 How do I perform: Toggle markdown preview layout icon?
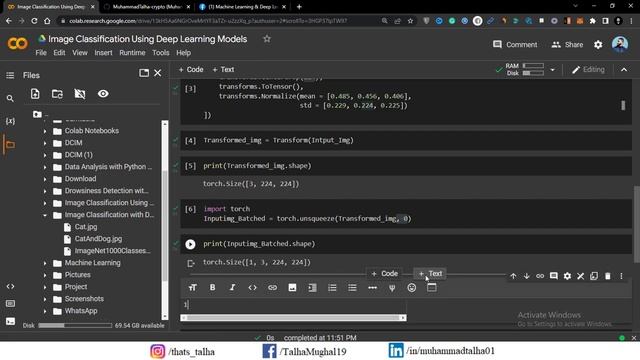431,288
